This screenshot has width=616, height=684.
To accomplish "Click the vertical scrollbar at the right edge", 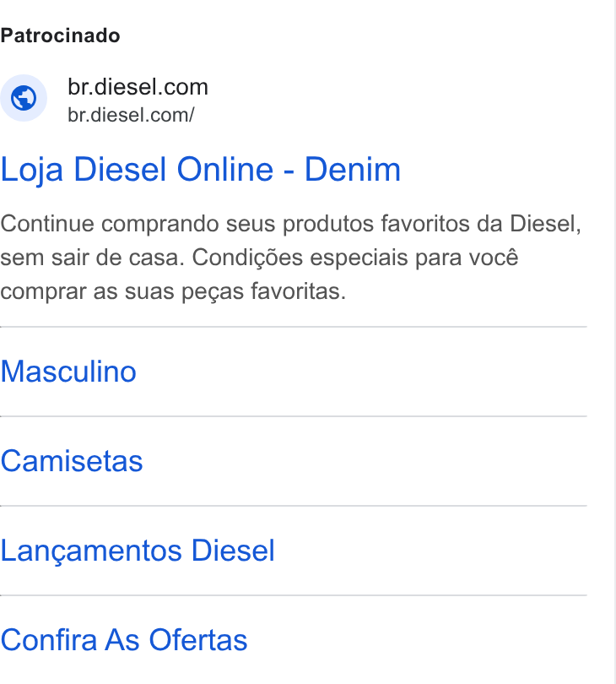I will pos(614,342).
